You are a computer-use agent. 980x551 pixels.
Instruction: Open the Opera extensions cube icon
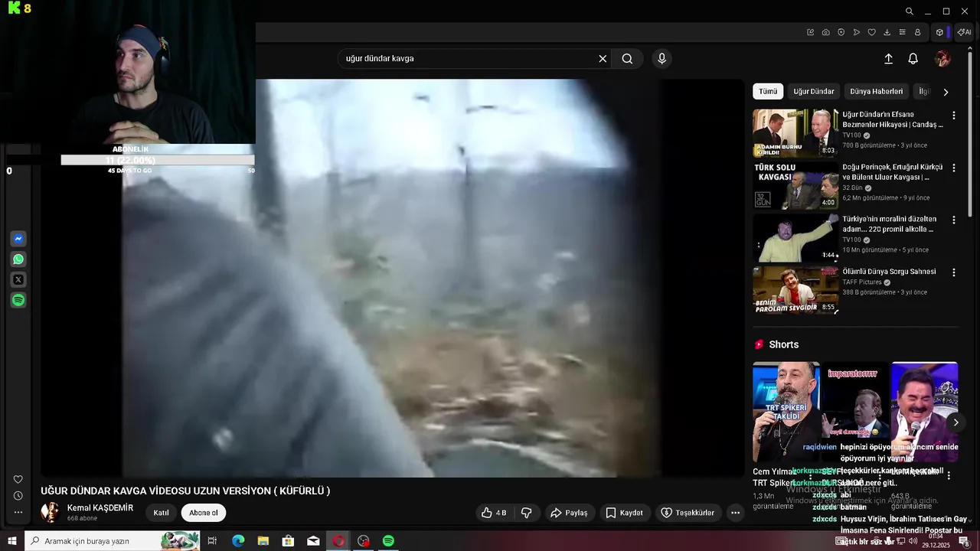coord(939,32)
